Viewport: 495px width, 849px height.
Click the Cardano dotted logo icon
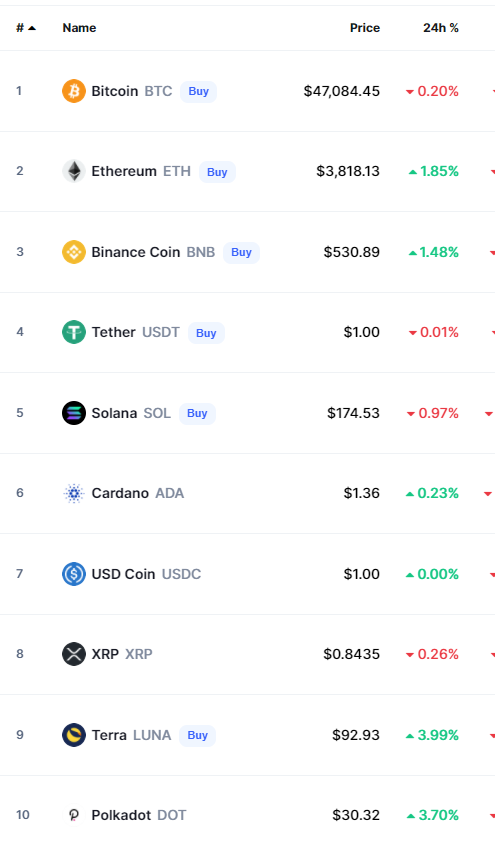tap(74, 493)
